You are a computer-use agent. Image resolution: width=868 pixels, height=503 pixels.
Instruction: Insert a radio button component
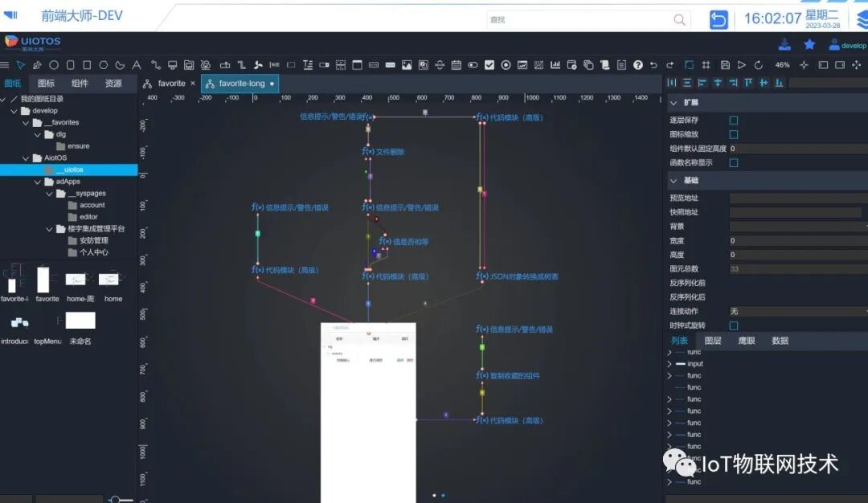pos(506,65)
